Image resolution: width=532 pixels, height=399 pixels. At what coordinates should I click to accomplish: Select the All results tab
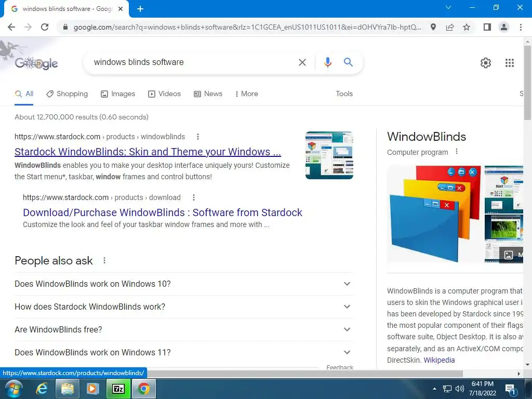(x=24, y=94)
